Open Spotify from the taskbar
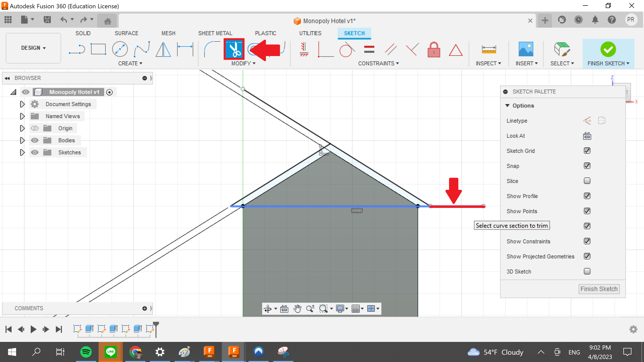Screen dimensions: 644x362 [x=86, y=352]
